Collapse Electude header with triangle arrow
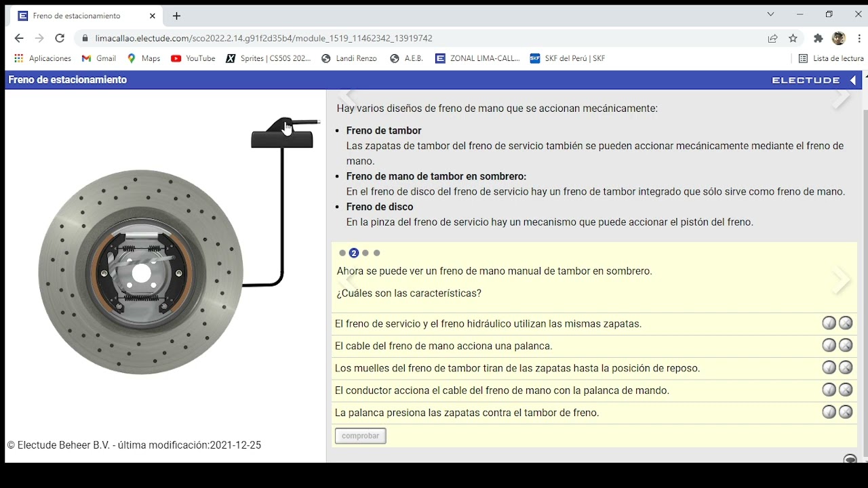Viewport: 868px width, 488px height. point(853,80)
